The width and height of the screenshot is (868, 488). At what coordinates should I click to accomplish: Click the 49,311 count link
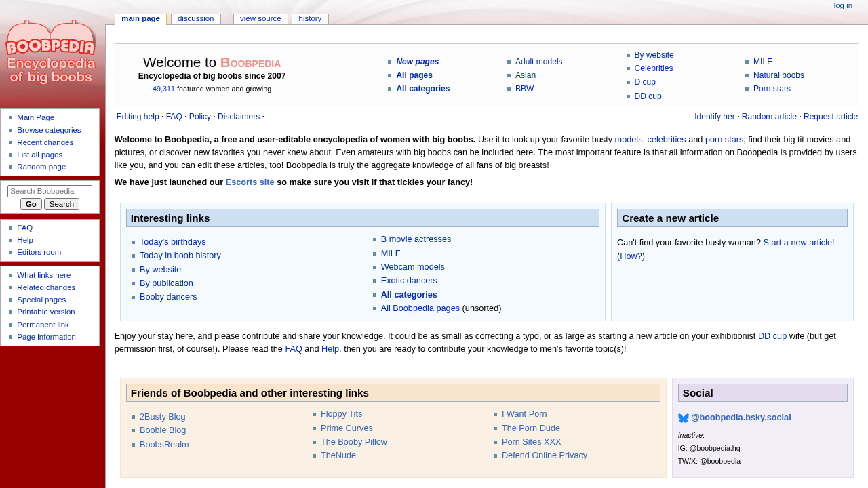coord(163,89)
